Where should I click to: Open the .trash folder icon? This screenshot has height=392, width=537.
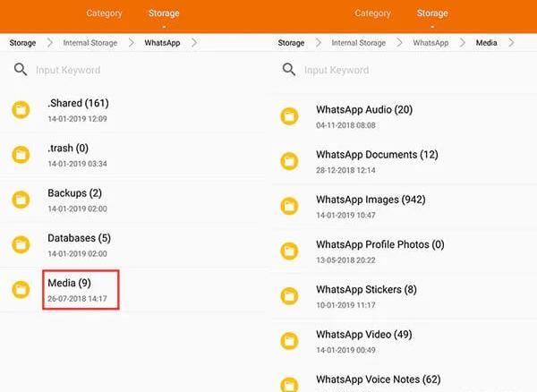coord(21,155)
